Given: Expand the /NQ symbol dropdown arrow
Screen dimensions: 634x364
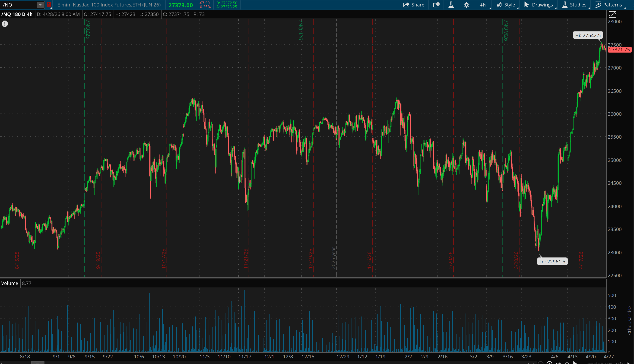Looking at the screenshot, I should tap(40, 5).
